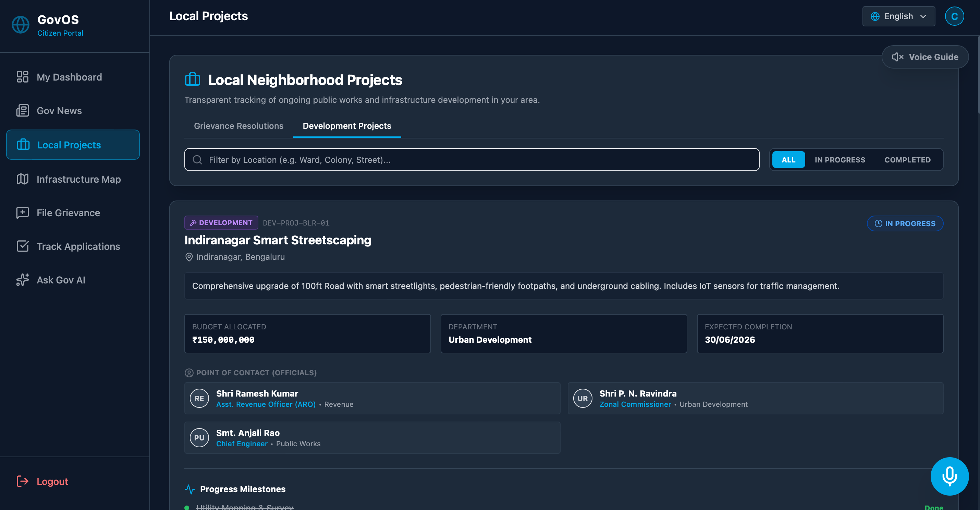The width and height of the screenshot is (980, 510).
Task: Launch Ask Gov AI sparkle icon
Action: pyautogui.click(x=23, y=280)
